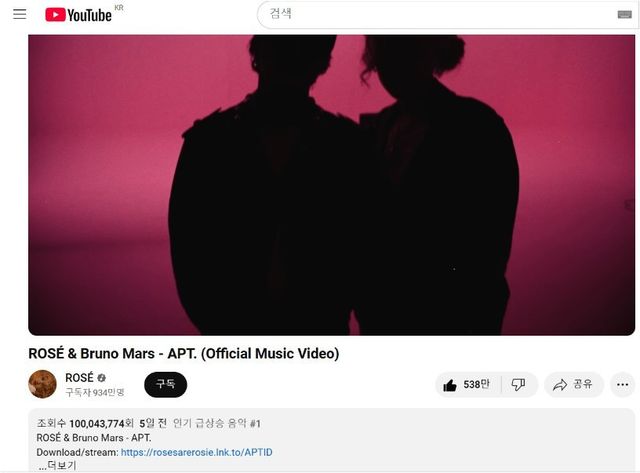Open the on-screen keyboard icon in search

624,15
